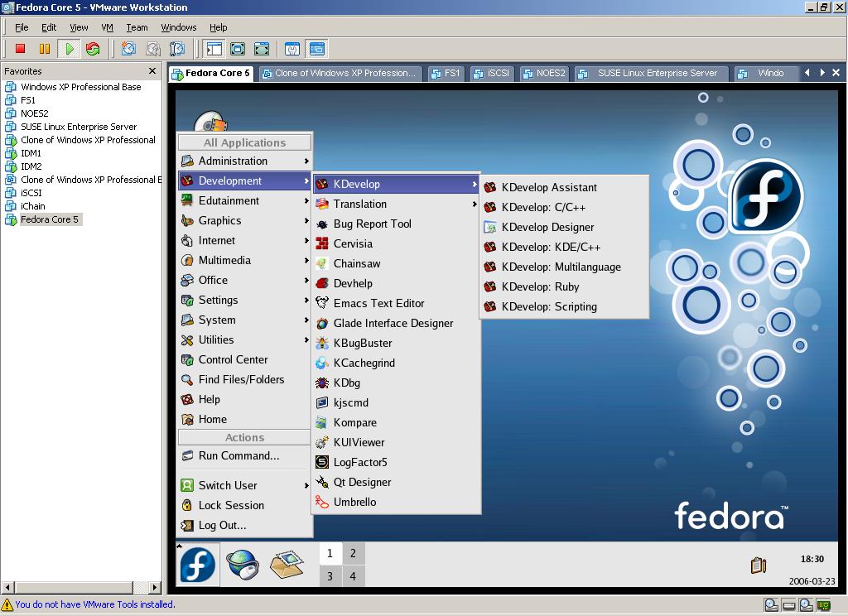Click the 18:30 clock in panel

click(x=812, y=559)
